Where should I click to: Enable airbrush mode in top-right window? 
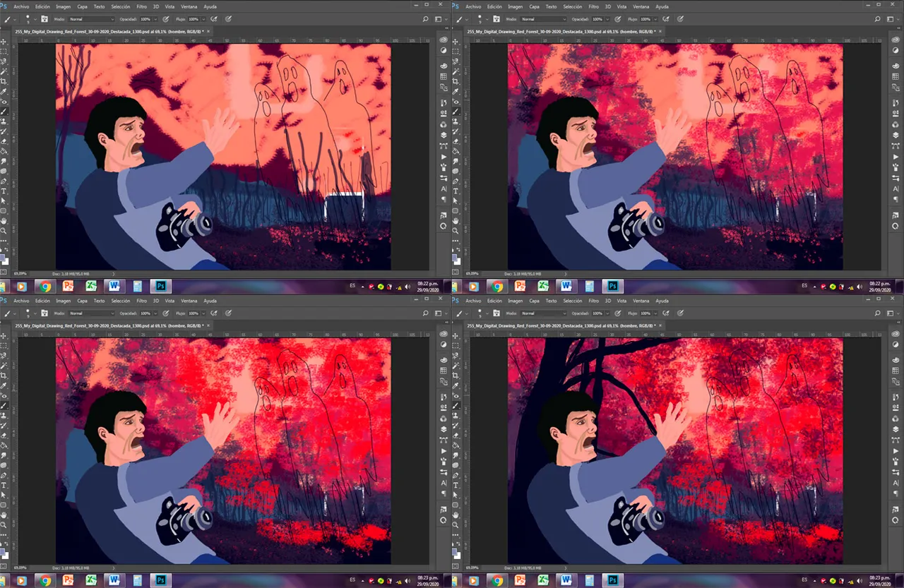(666, 19)
